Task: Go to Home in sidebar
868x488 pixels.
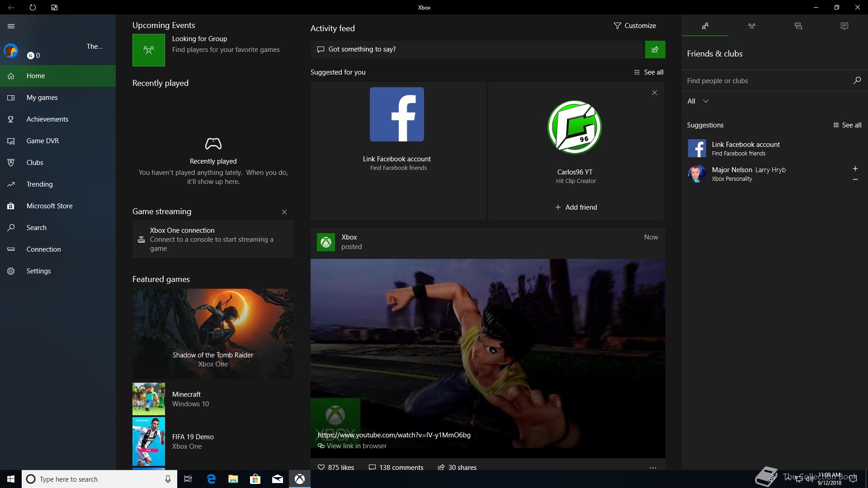Action: point(58,76)
